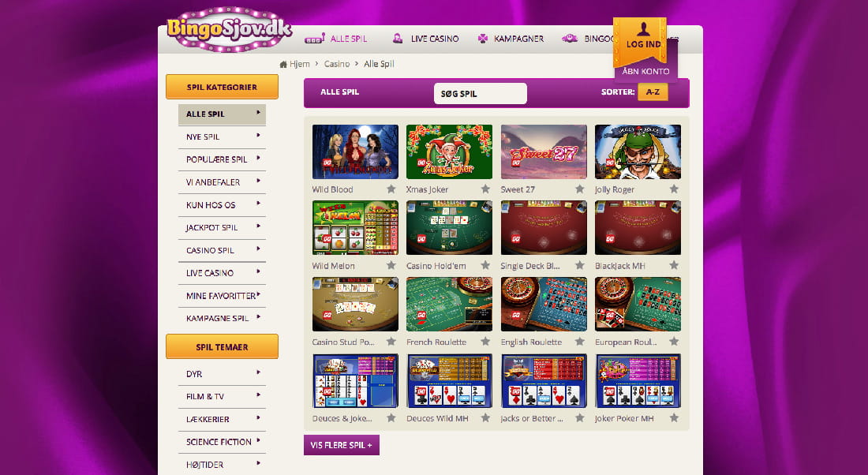Open the KAMPAGNER menu item

518,39
